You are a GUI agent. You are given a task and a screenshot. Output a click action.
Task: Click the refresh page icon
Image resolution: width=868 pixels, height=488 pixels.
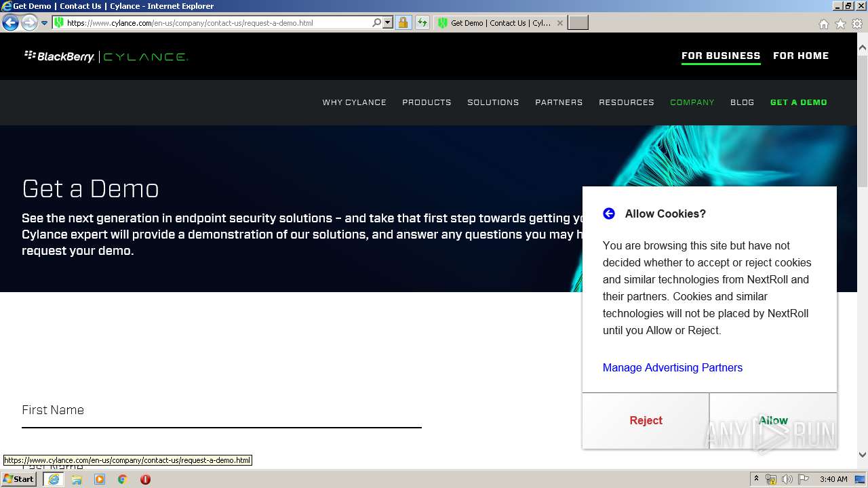click(422, 22)
